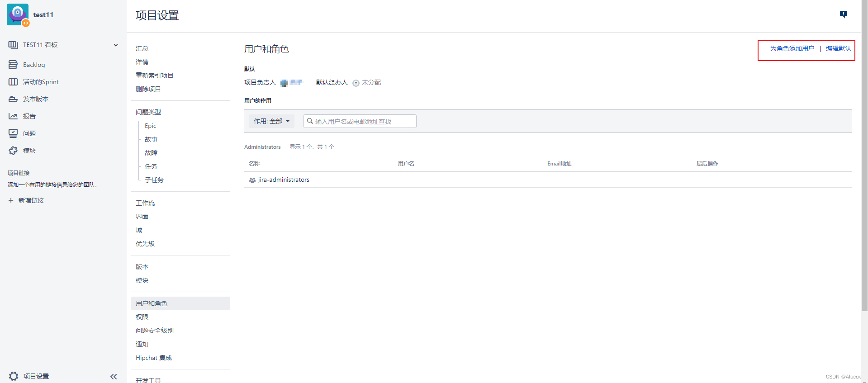
Task: Open the 模块 puzzle piece icon
Action: tap(13, 151)
